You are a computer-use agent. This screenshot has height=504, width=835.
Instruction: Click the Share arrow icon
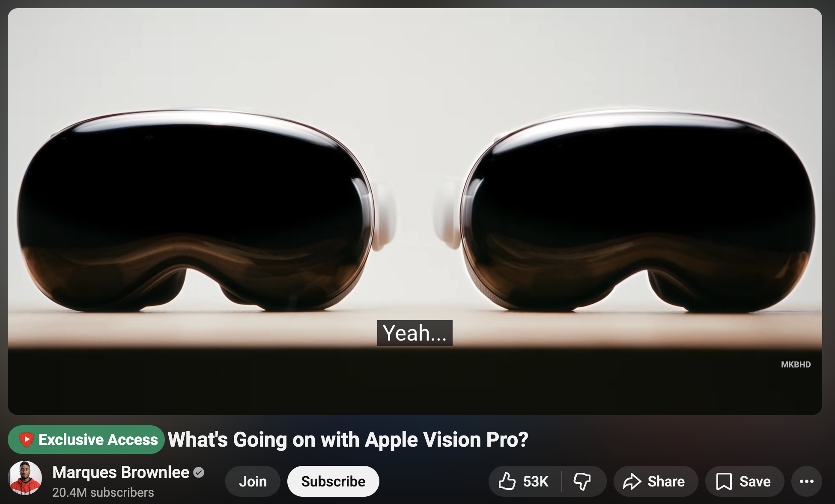pos(632,482)
